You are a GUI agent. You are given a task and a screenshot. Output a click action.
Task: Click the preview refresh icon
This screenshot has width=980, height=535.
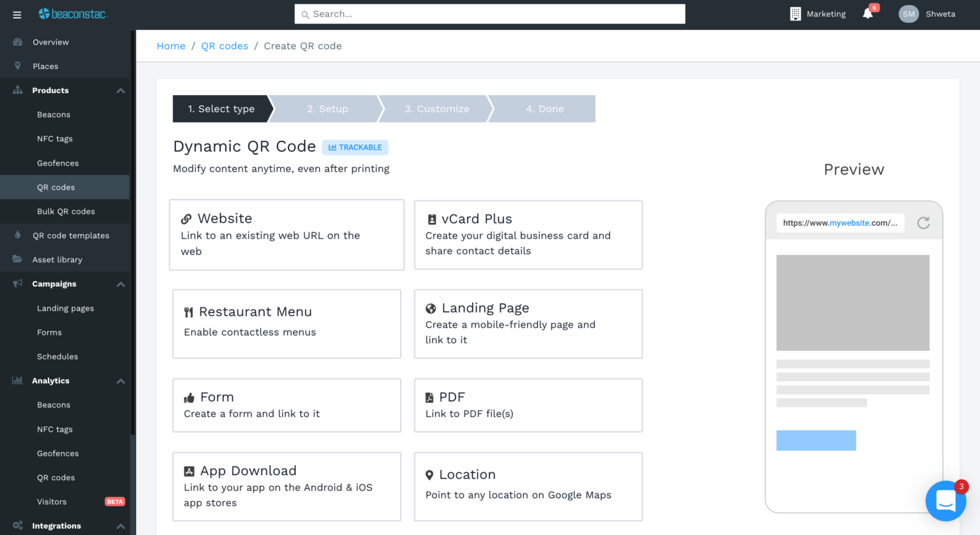tap(923, 223)
